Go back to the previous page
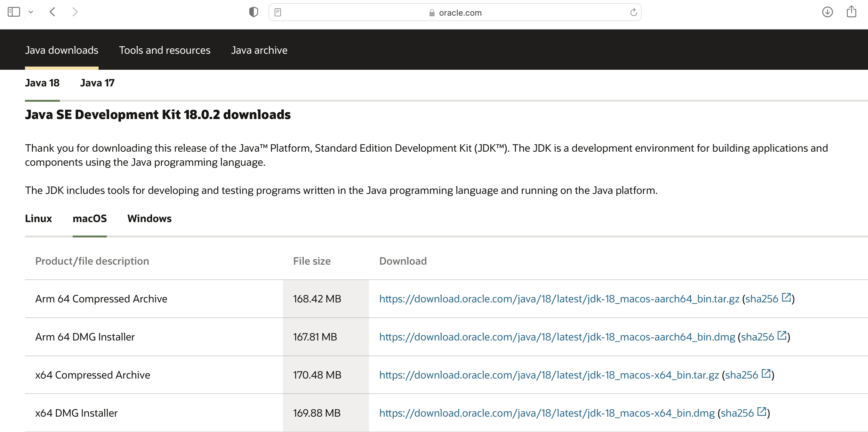Viewport: 868px width, 432px height. [x=52, y=12]
